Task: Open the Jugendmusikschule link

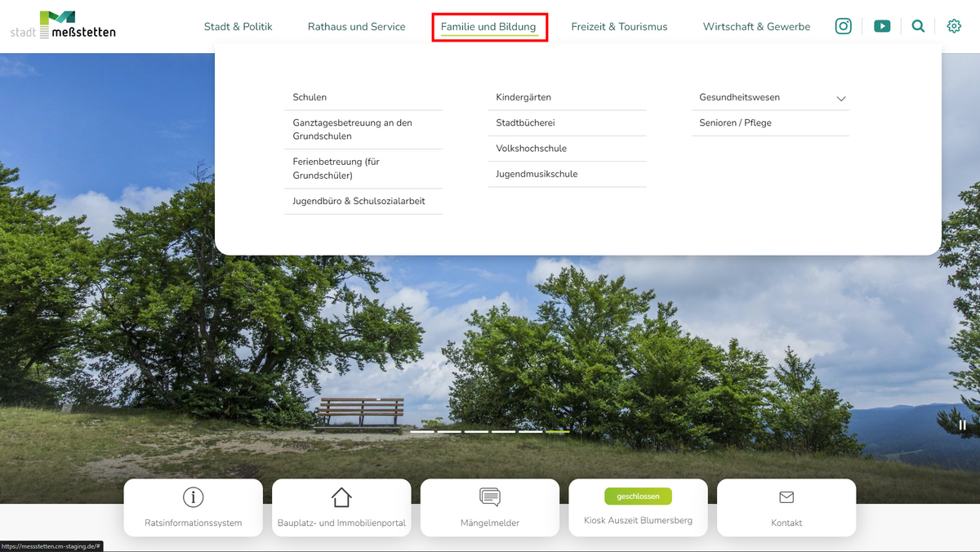Action: (x=567, y=174)
